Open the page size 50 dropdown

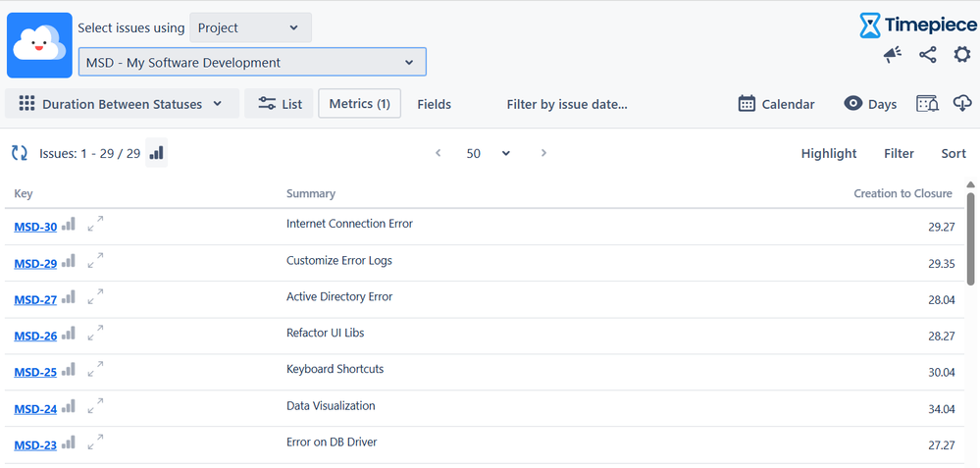pyautogui.click(x=489, y=153)
